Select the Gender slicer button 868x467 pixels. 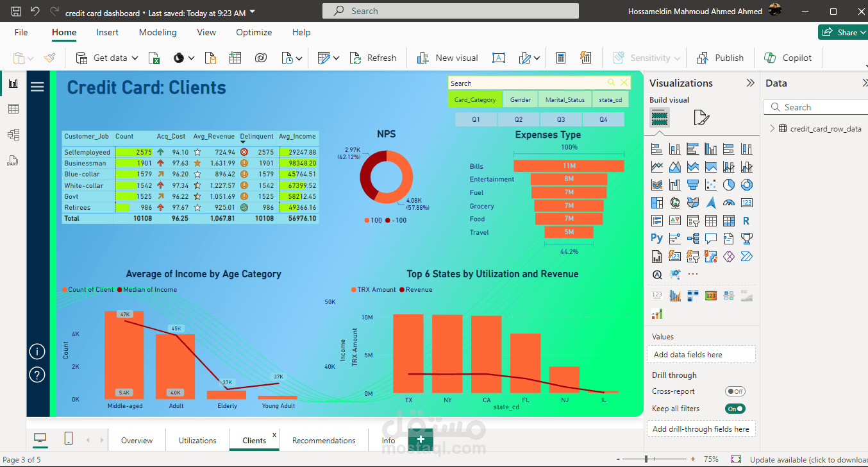[521, 99]
